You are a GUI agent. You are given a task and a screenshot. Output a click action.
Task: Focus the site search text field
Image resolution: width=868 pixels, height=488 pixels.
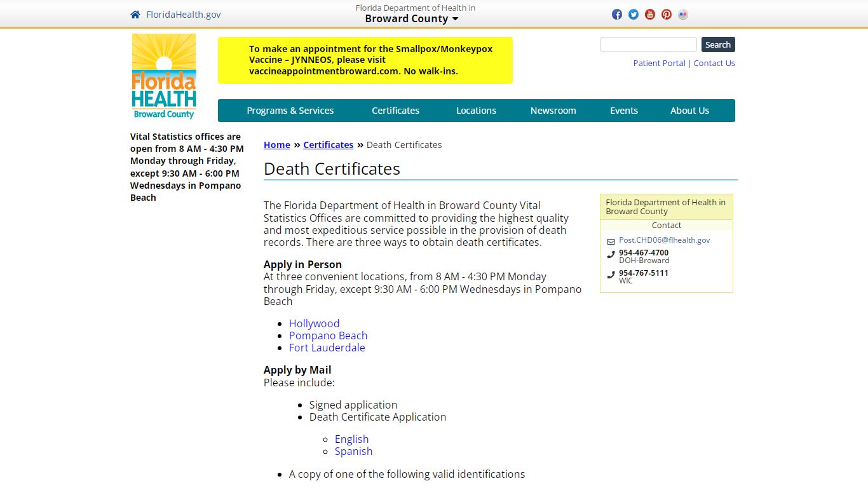pyautogui.click(x=649, y=44)
